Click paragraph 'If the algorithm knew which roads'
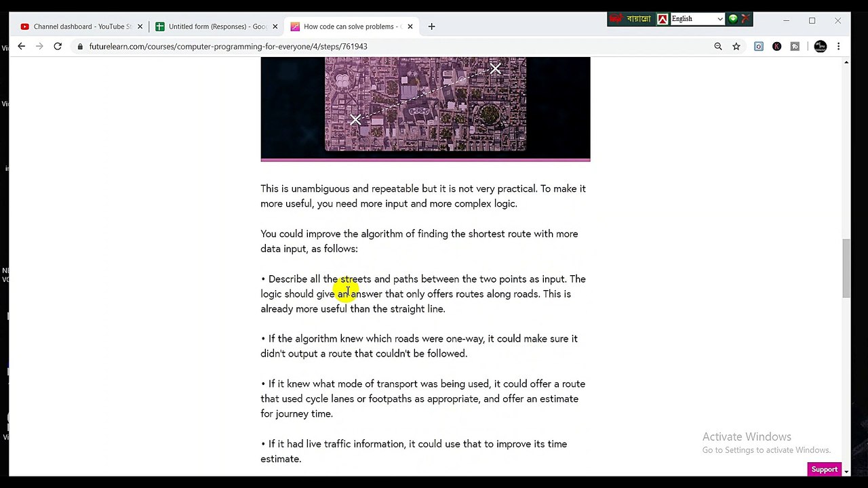 tap(419, 346)
